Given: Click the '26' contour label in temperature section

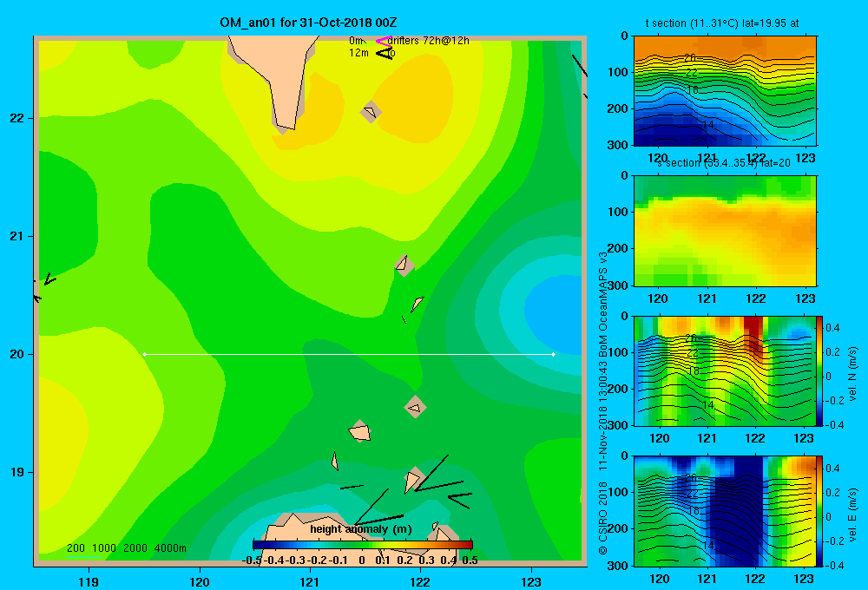Looking at the screenshot, I should tap(690, 57).
